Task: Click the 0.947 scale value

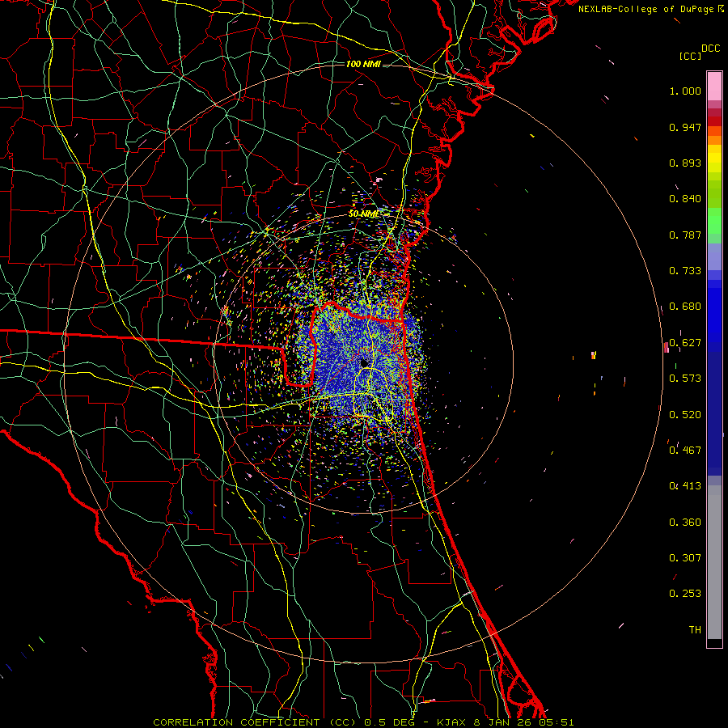Action: pyautogui.click(x=685, y=127)
